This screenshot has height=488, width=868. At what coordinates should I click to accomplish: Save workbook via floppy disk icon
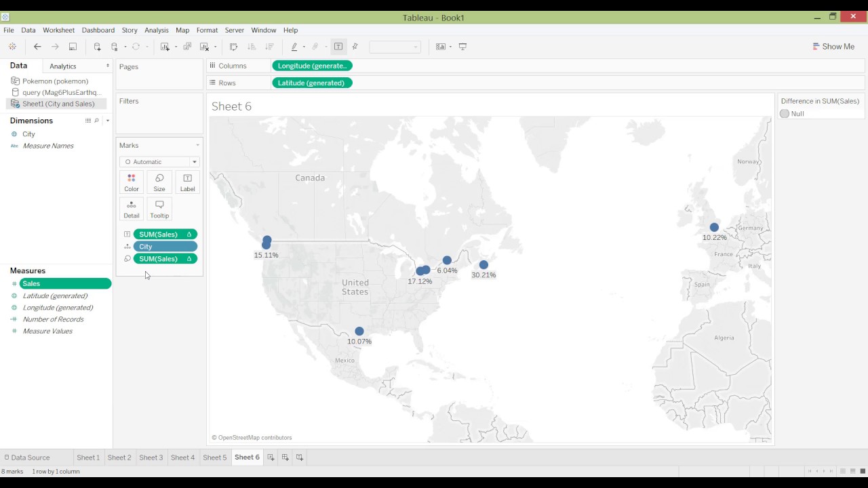point(73,47)
